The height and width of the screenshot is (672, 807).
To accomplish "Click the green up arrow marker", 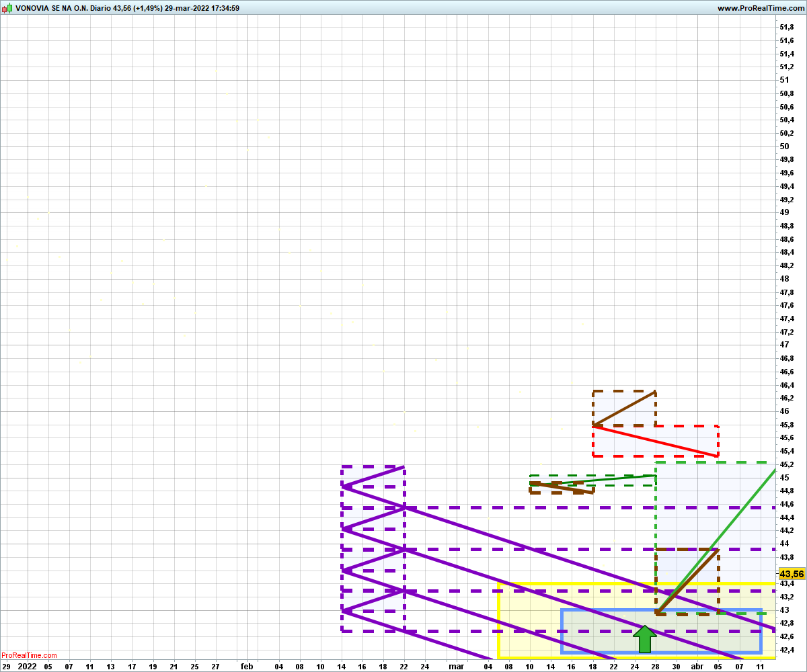I will (x=645, y=639).
